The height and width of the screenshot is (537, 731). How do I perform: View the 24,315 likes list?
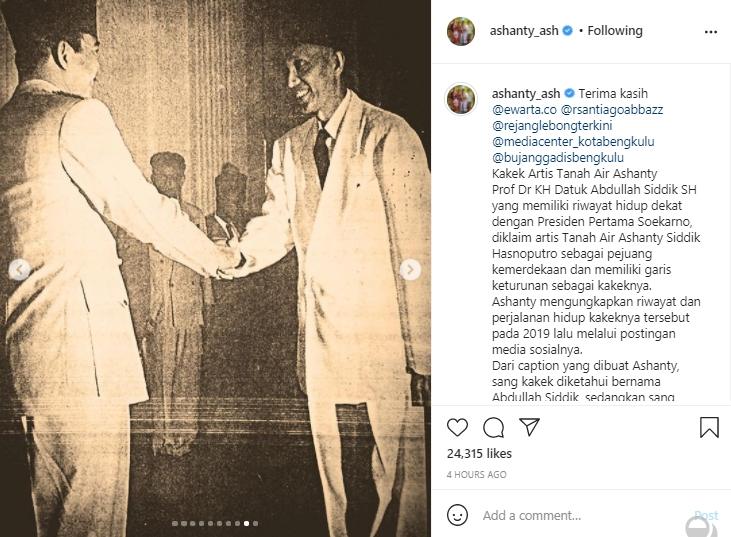coord(479,454)
